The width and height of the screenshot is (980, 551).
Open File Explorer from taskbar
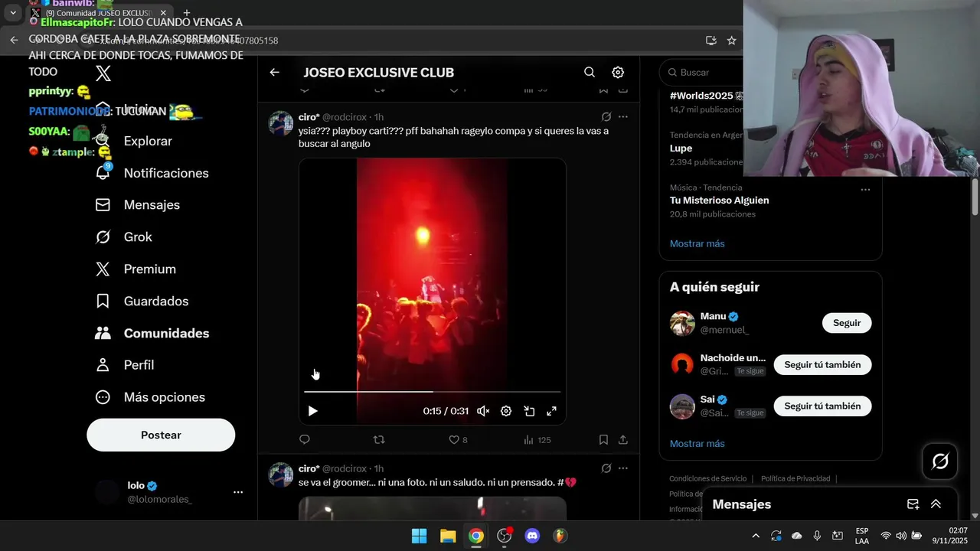point(448,536)
